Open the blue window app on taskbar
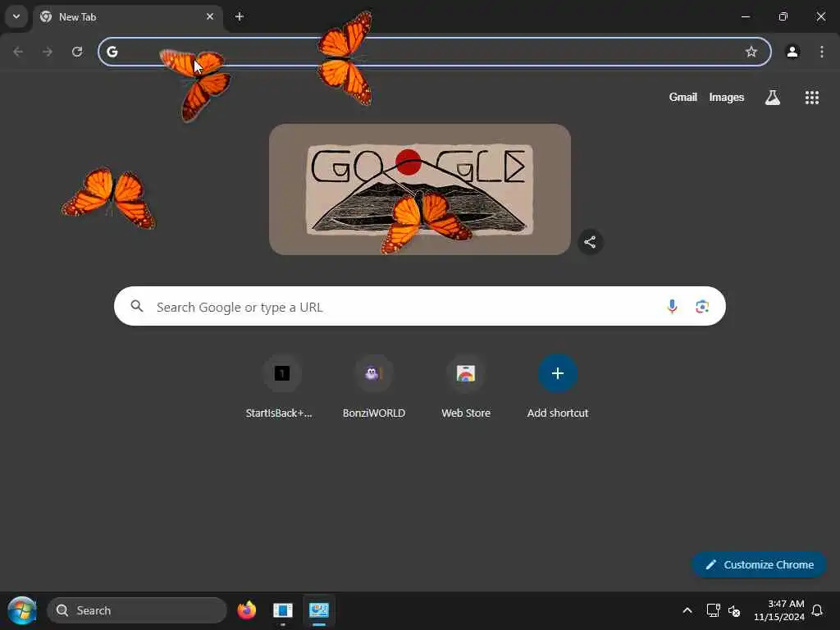This screenshot has width=840, height=630. (282, 610)
